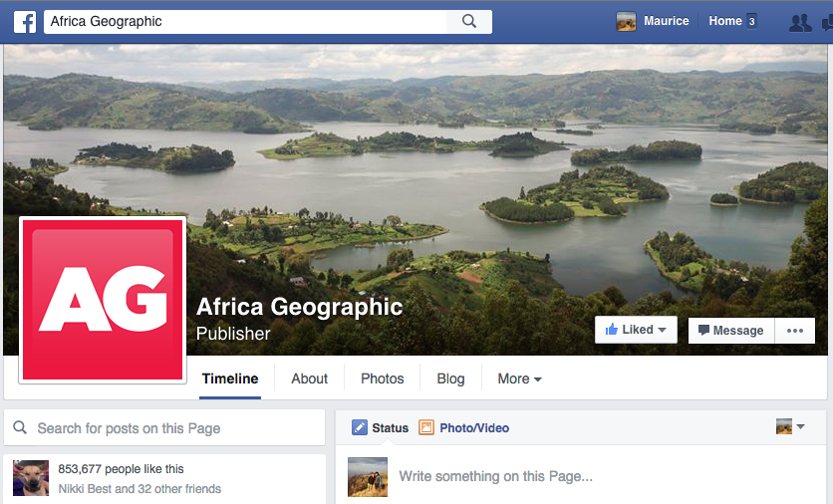Click the page-post search magnifier icon

pyautogui.click(x=20, y=427)
